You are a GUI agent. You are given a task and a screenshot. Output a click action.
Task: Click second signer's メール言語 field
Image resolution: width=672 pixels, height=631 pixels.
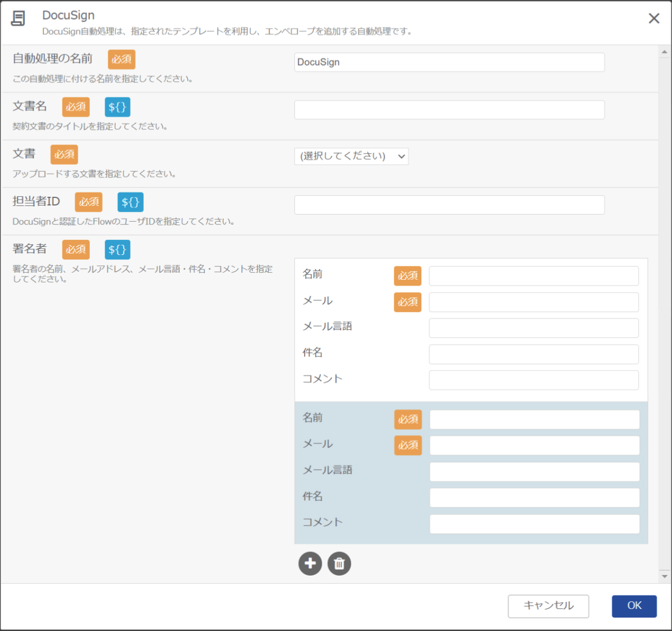(534, 472)
